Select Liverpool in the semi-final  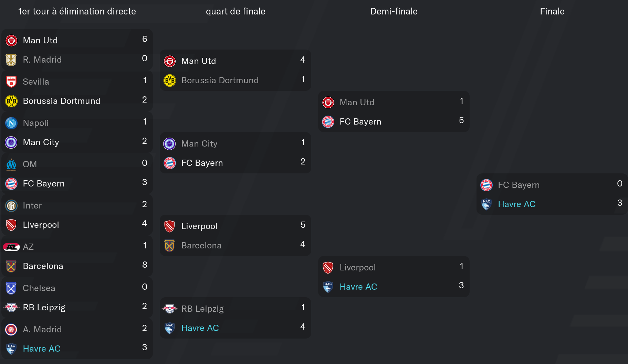coord(357,268)
